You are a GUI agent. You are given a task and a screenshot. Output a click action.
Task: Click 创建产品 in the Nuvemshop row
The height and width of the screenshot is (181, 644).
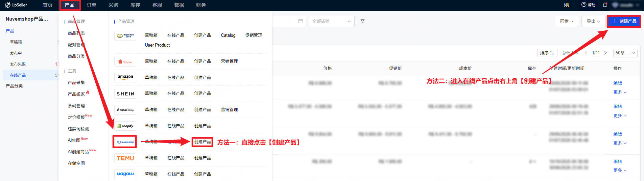coord(202,142)
